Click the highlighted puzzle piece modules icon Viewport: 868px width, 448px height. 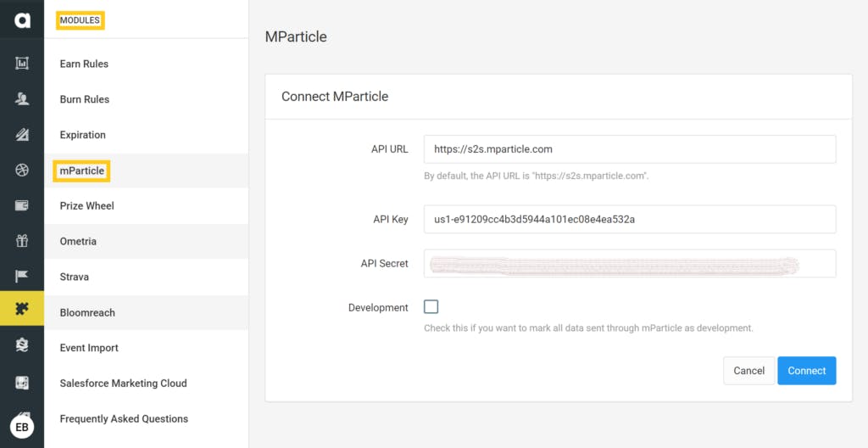point(22,308)
